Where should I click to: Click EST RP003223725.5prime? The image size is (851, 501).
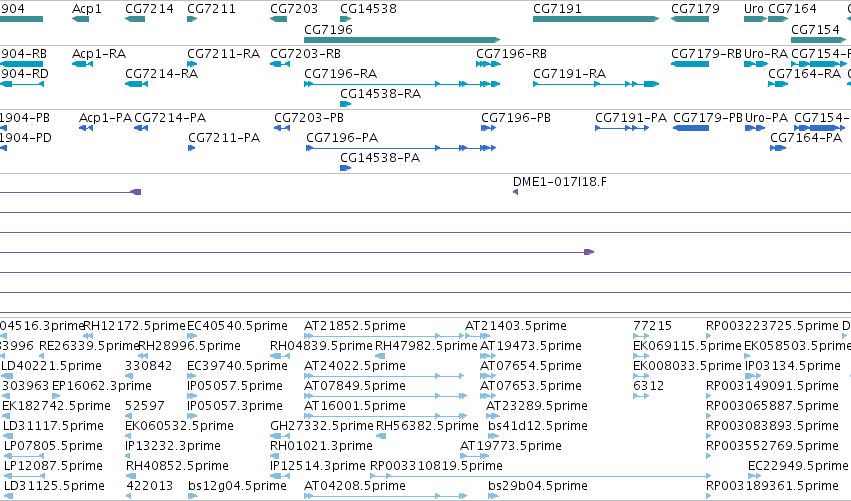772,326
